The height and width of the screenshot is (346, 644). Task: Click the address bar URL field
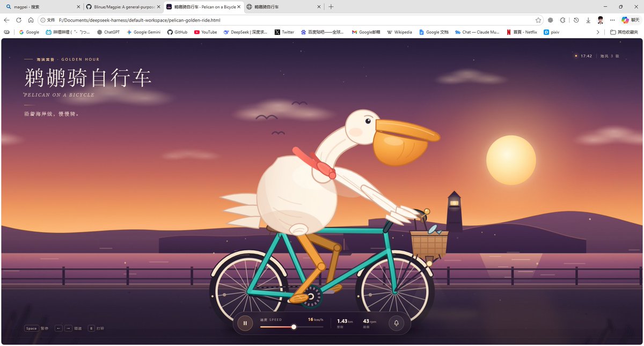pyautogui.click(x=290, y=20)
